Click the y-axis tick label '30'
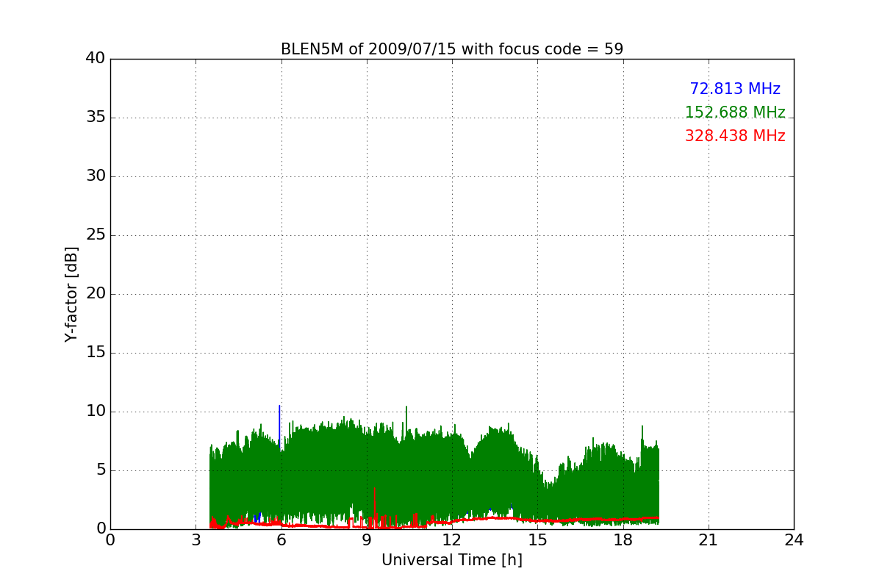Image resolution: width=882 pixels, height=588 pixels. (96, 176)
